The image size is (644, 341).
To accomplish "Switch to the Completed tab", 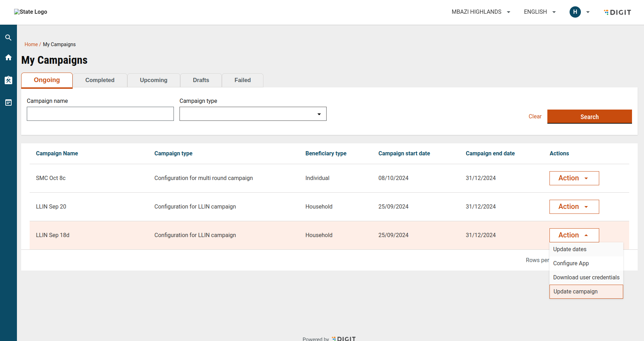I will [x=100, y=80].
